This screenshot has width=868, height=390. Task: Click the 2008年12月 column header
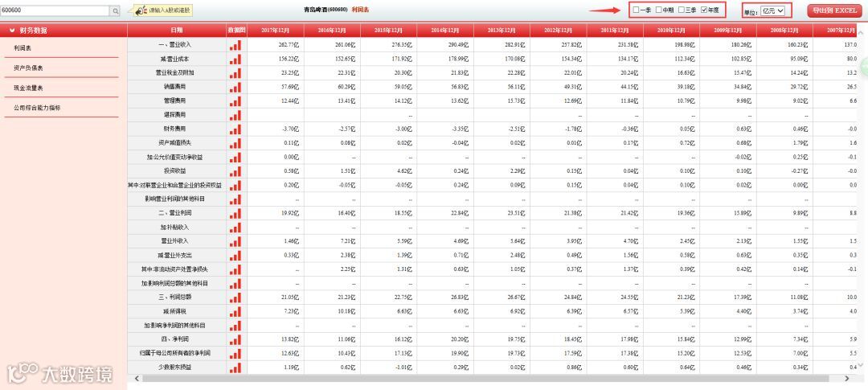784,31
